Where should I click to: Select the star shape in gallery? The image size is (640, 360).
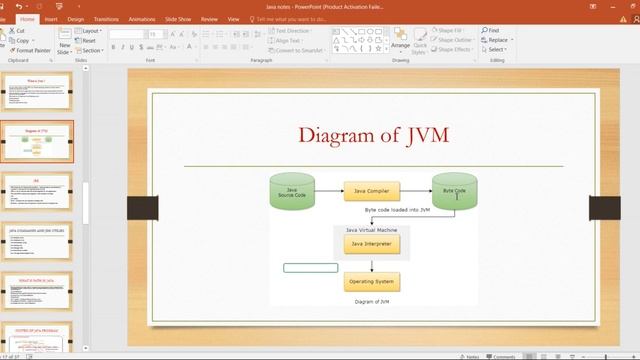click(378, 49)
